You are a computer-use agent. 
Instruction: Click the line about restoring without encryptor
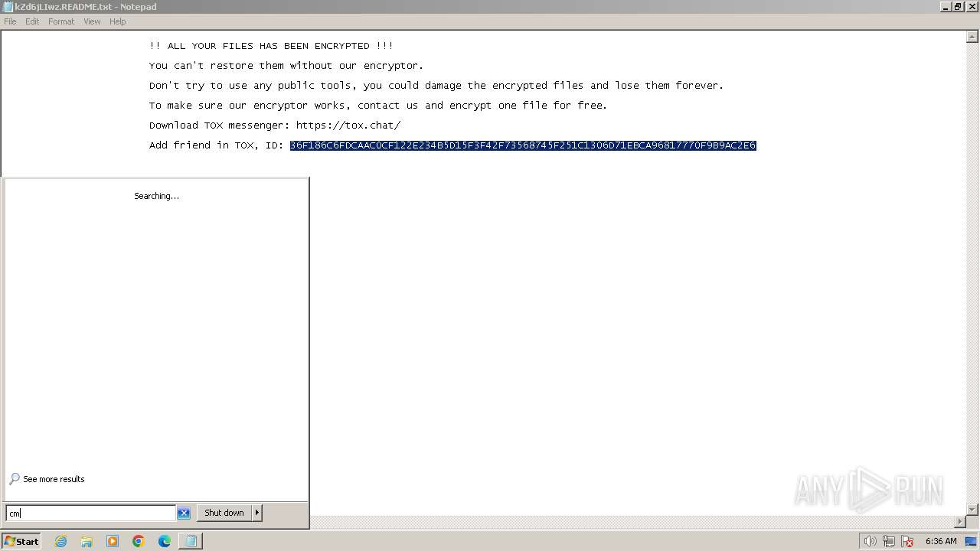coord(286,66)
